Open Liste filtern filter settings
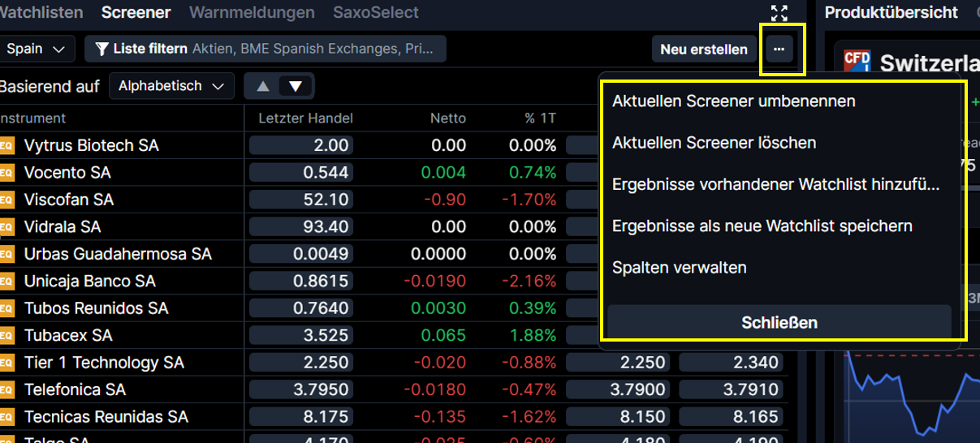This screenshot has width=980, height=443. click(x=265, y=49)
